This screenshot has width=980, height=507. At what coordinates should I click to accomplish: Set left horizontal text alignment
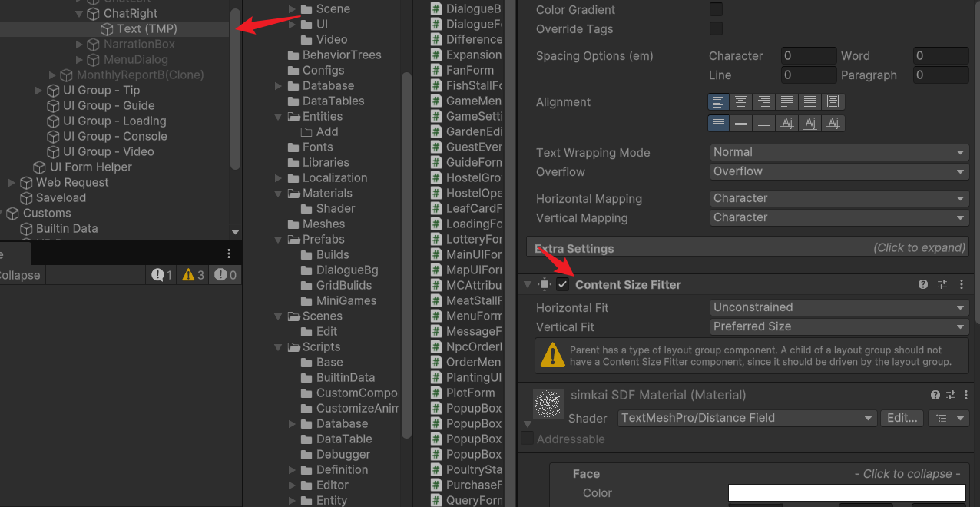click(x=718, y=101)
